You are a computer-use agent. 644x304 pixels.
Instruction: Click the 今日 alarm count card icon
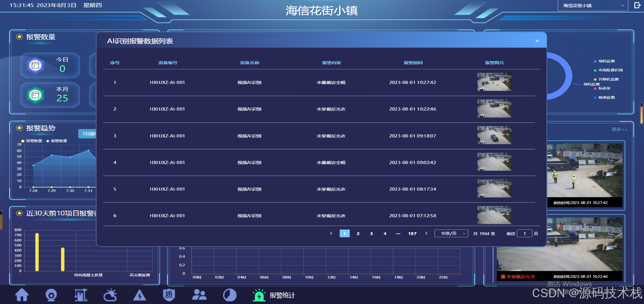click(x=35, y=65)
